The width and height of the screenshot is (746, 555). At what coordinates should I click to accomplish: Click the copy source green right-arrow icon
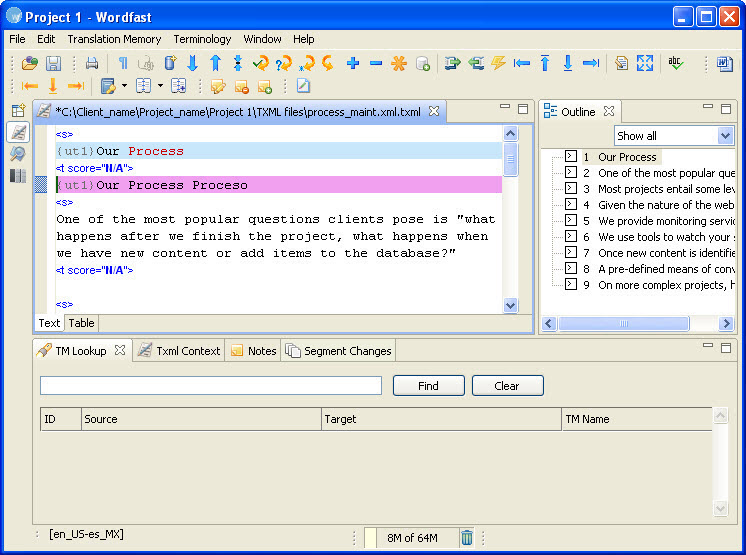[x=452, y=63]
